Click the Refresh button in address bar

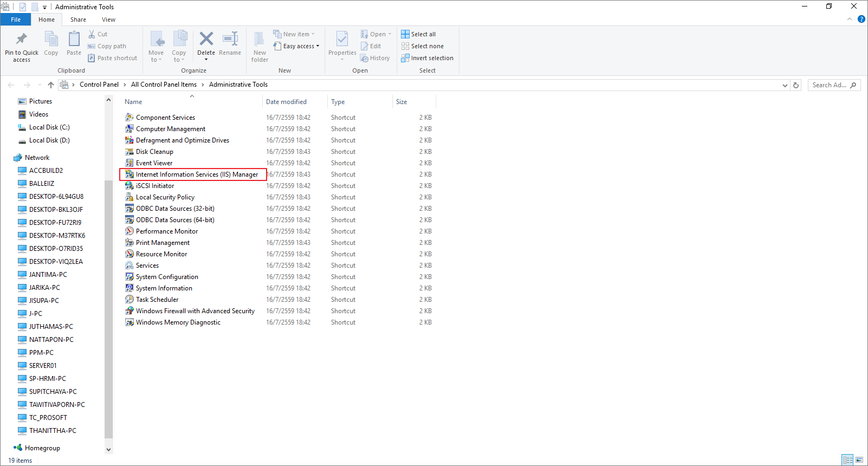click(x=796, y=85)
